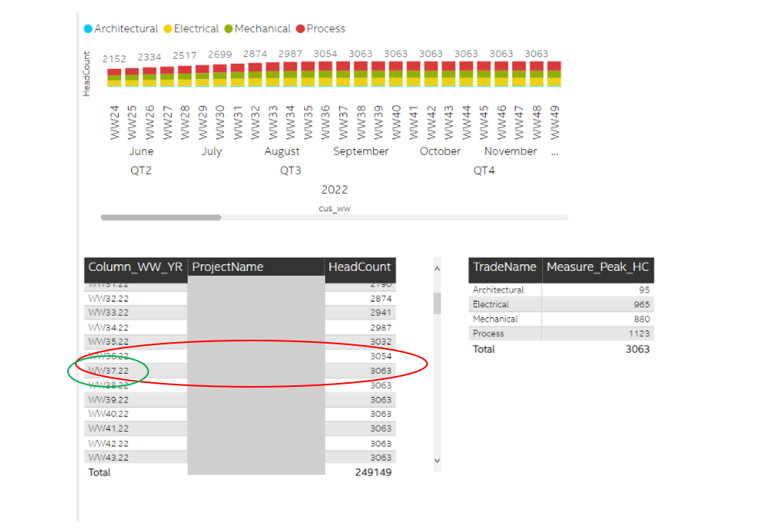Image resolution: width=784 pixels, height=532 pixels.
Task: Click the table vertical scrollbar thumb
Action: [x=437, y=303]
